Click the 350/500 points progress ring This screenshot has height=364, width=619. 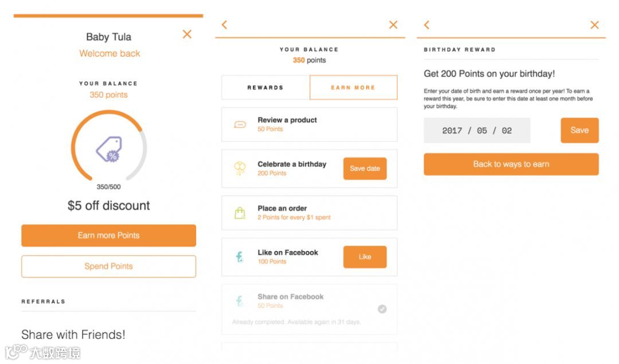109,147
